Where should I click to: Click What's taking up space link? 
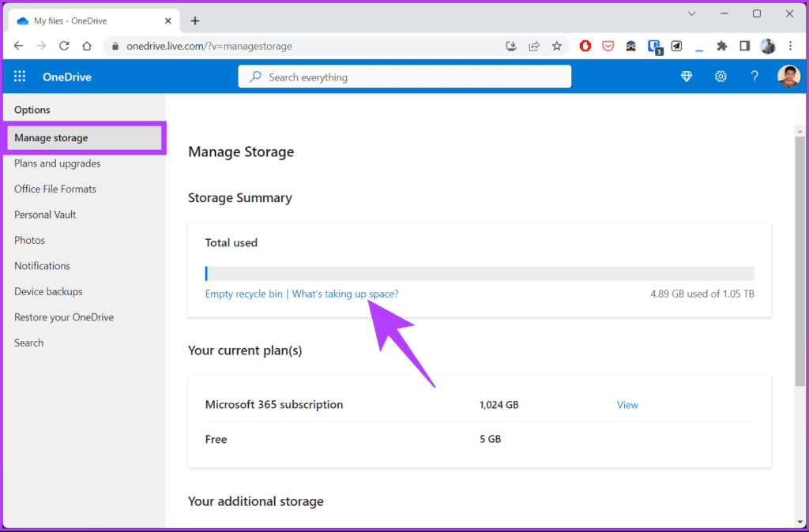345,294
